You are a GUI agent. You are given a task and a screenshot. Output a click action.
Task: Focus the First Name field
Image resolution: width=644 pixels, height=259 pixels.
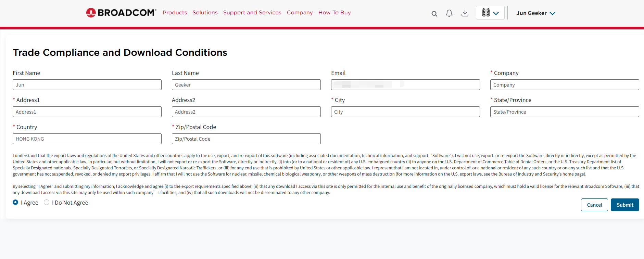87,85
